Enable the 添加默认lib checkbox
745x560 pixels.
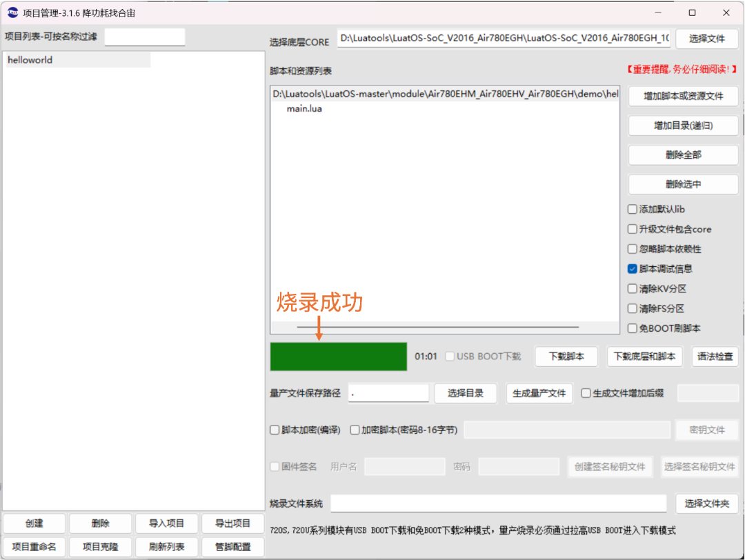(x=632, y=209)
